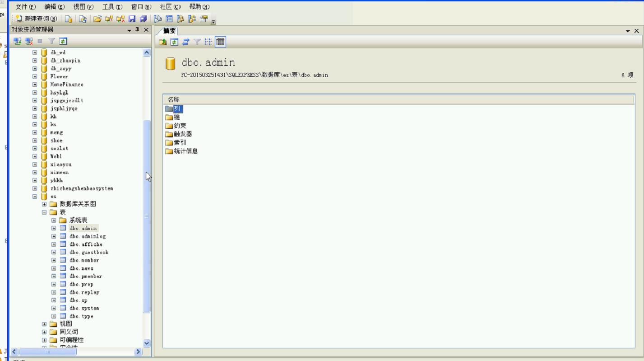
Task: Expand the dbo.member table node
Action: [x=54, y=260]
